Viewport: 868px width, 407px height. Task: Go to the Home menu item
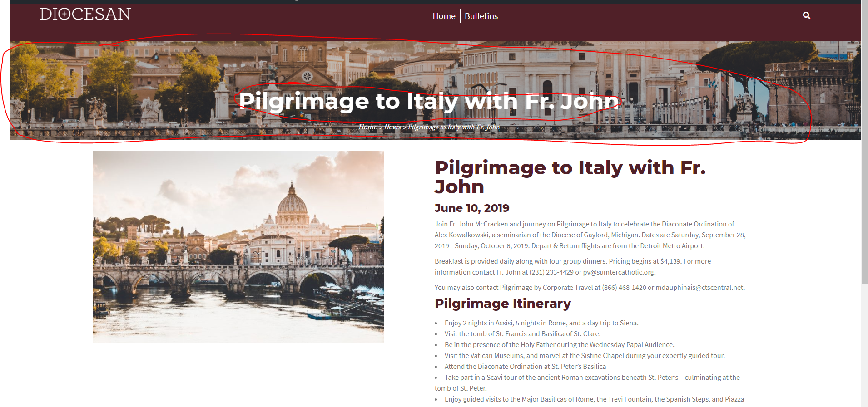[444, 16]
